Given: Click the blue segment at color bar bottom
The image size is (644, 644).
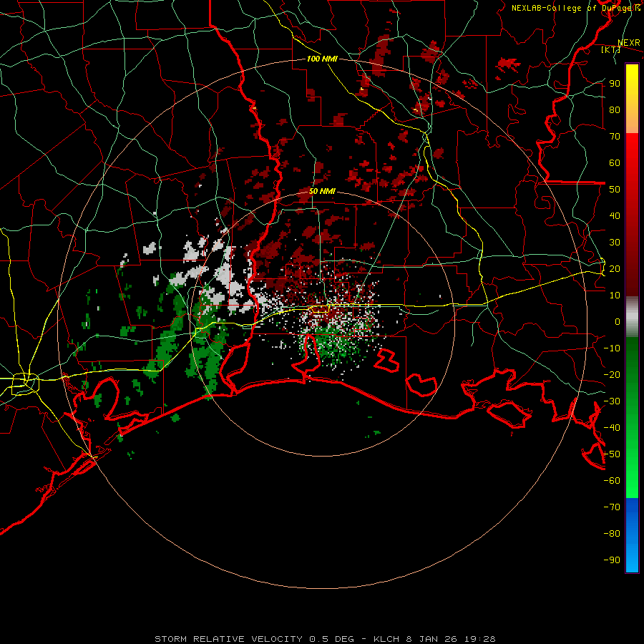Looking at the screenshot, I should tap(632, 535).
